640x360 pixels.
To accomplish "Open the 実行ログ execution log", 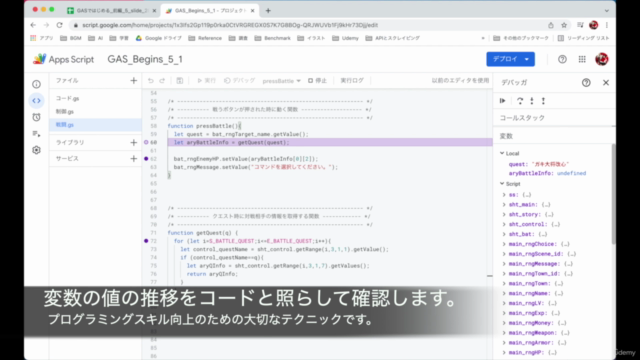I will pyautogui.click(x=352, y=81).
